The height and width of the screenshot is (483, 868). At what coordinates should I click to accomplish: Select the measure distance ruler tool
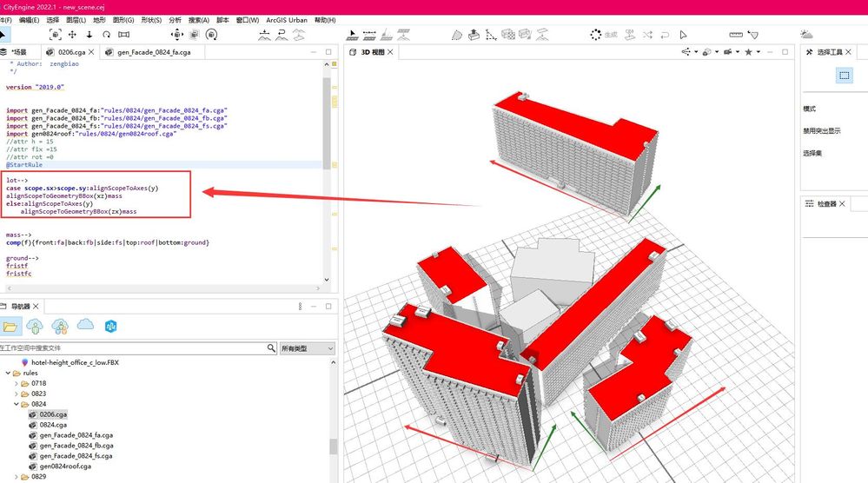pyautogui.click(x=736, y=34)
